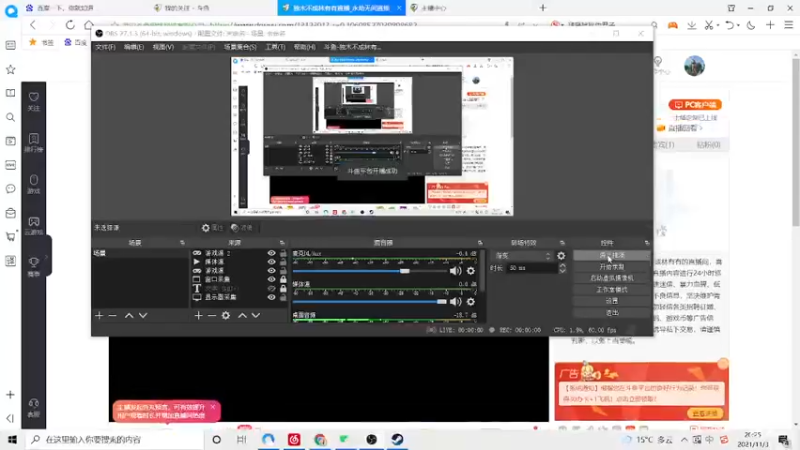Screen dimensions: 800x450
Task: Open 排行榜 icon in Douyu sidebar
Action: 34,142
